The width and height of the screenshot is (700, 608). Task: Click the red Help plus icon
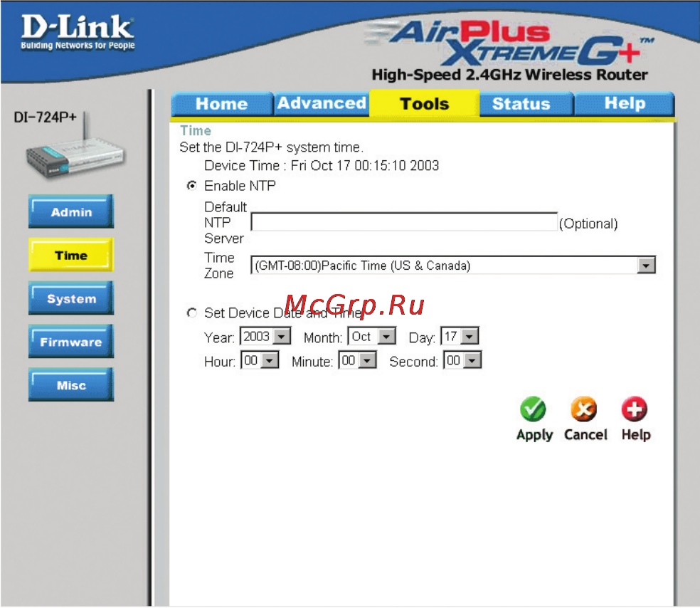coord(635,409)
